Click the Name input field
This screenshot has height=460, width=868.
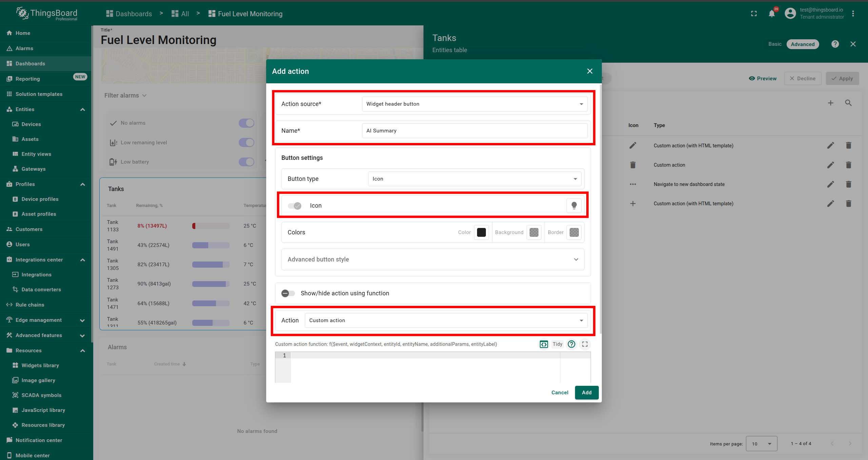coord(474,131)
